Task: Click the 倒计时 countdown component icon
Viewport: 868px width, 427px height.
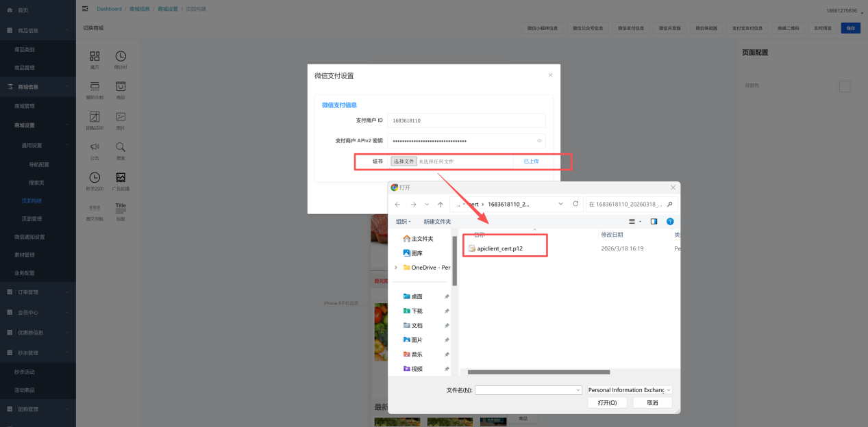Action: [x=120, y=57]
